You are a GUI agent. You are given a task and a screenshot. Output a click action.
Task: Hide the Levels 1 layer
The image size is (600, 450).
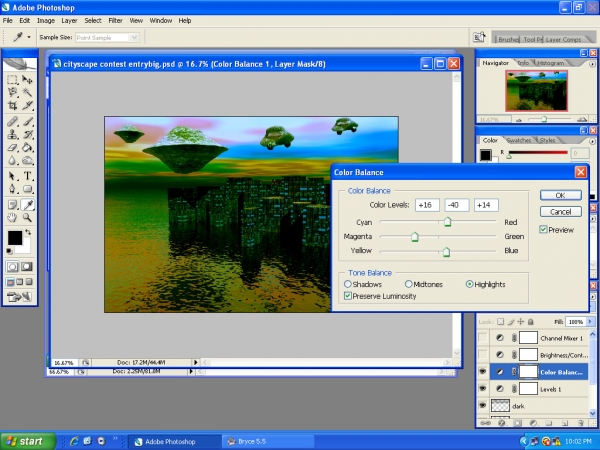[x=483, y=389]
